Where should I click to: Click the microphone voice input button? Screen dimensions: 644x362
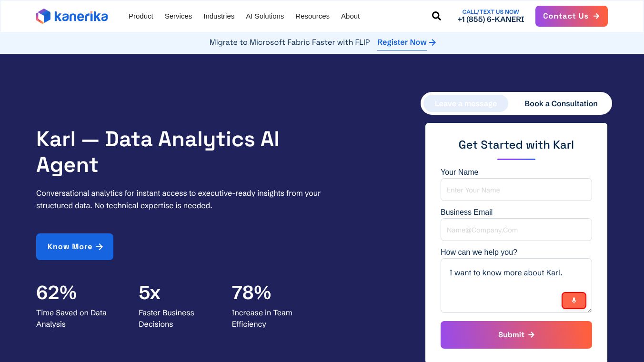pyautogui.click(x=574, y=301)
